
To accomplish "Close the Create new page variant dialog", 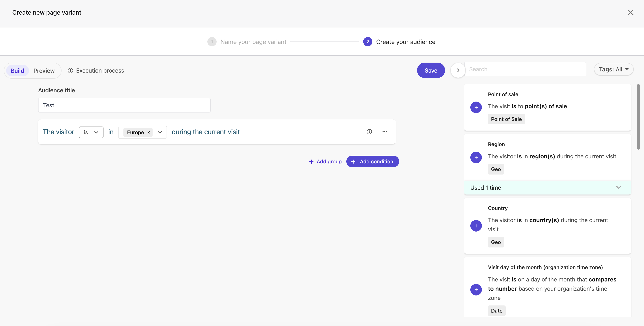I will point(631,12).
